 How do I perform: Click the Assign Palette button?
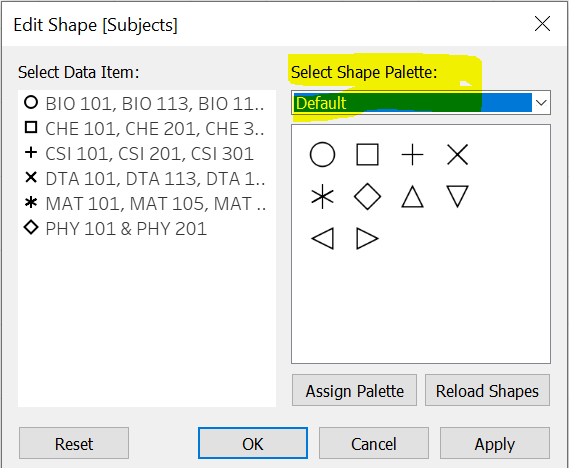(x=355, y=390)
